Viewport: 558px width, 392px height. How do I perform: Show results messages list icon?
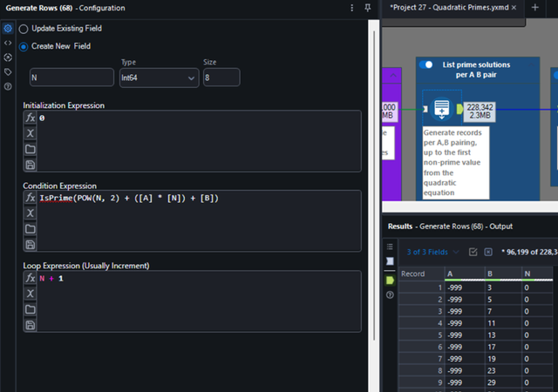[x=390, y=247]
